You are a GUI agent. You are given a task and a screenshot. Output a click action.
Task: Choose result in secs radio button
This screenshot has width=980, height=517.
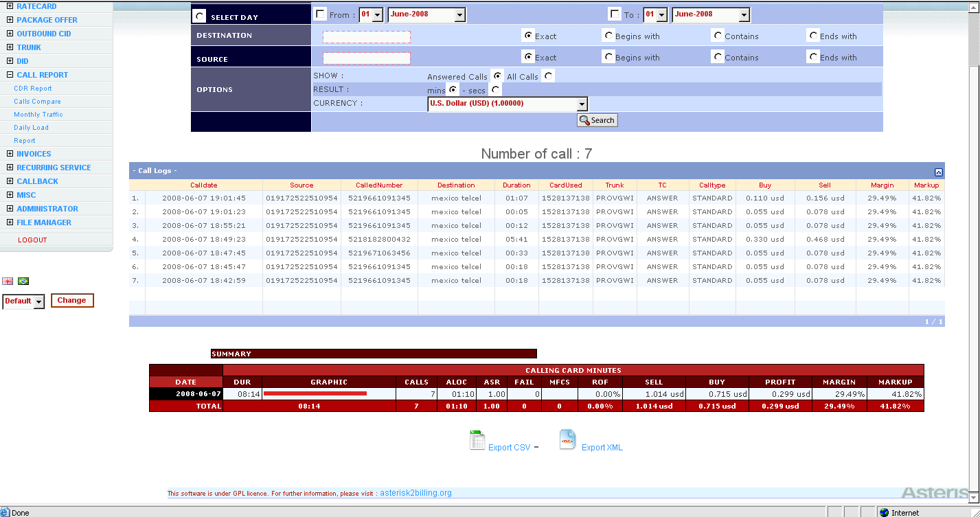tap(495, 89)
